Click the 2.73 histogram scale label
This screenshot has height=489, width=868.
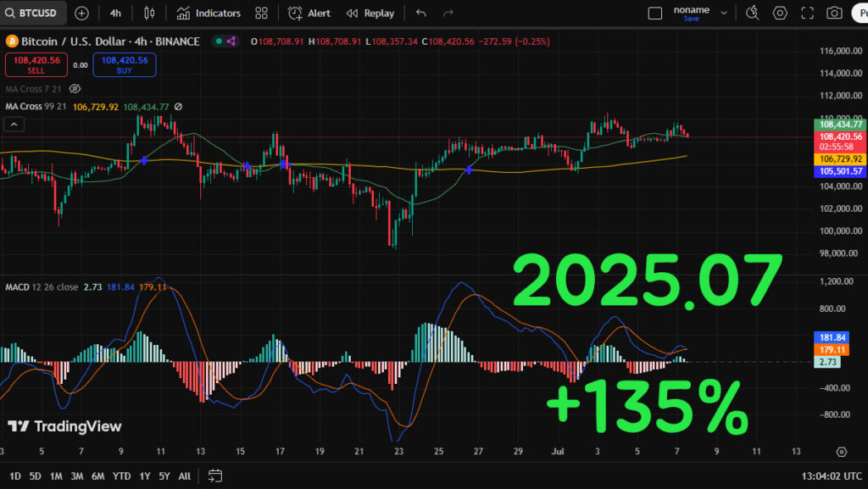tap(827, 362)
